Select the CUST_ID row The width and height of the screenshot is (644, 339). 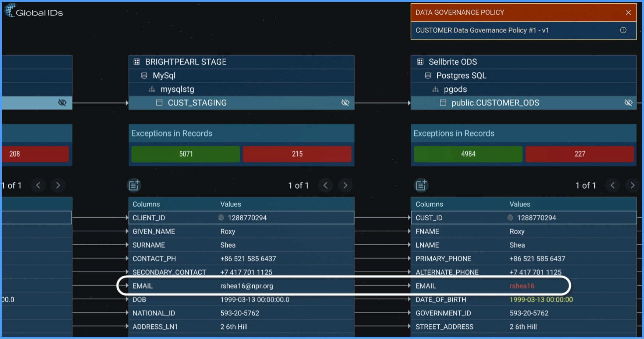coord(524,218)
